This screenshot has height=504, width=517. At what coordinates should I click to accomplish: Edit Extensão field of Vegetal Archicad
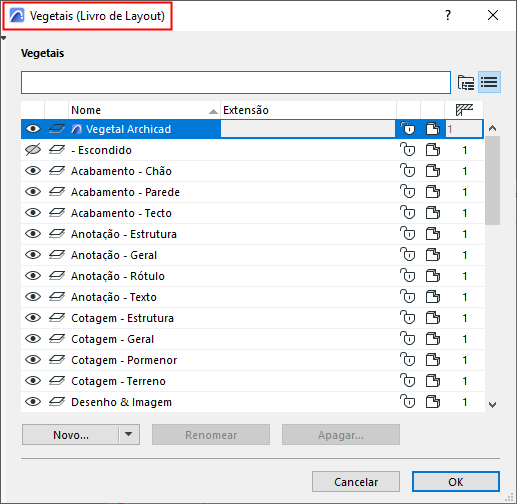pyautogui.click(x=308, y=129)
